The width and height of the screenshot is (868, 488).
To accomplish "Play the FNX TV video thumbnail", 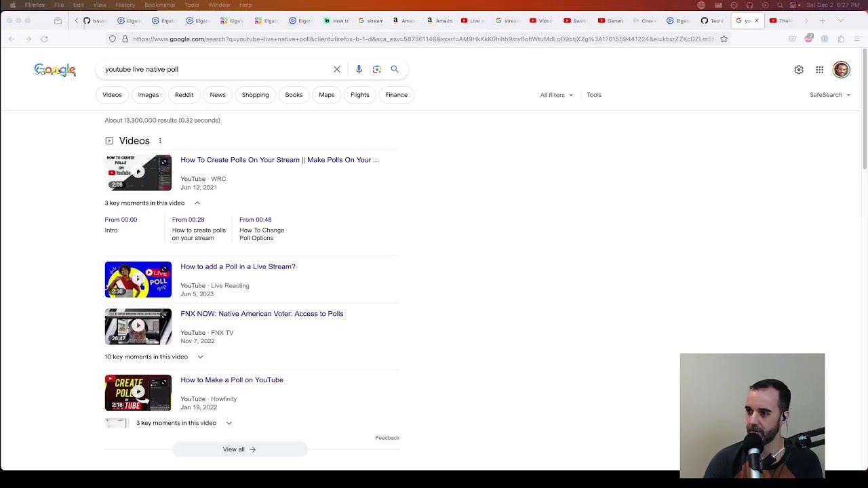I will point(138,327).
